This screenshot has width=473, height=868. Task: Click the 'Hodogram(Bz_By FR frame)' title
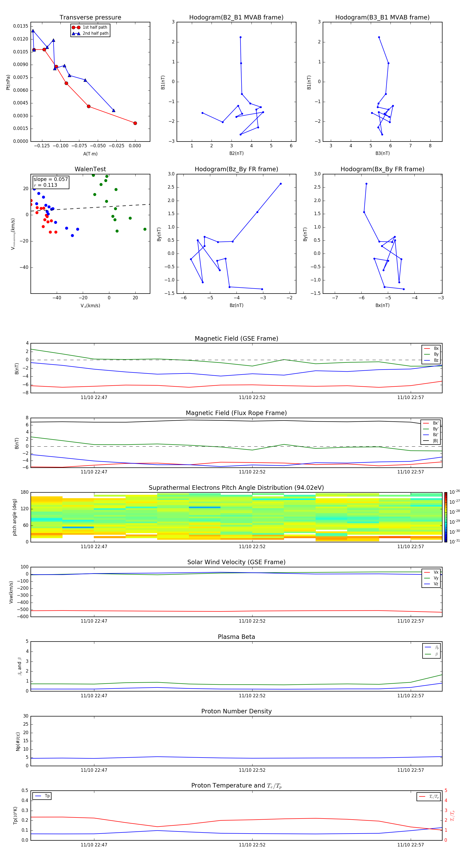coord(236,169)
